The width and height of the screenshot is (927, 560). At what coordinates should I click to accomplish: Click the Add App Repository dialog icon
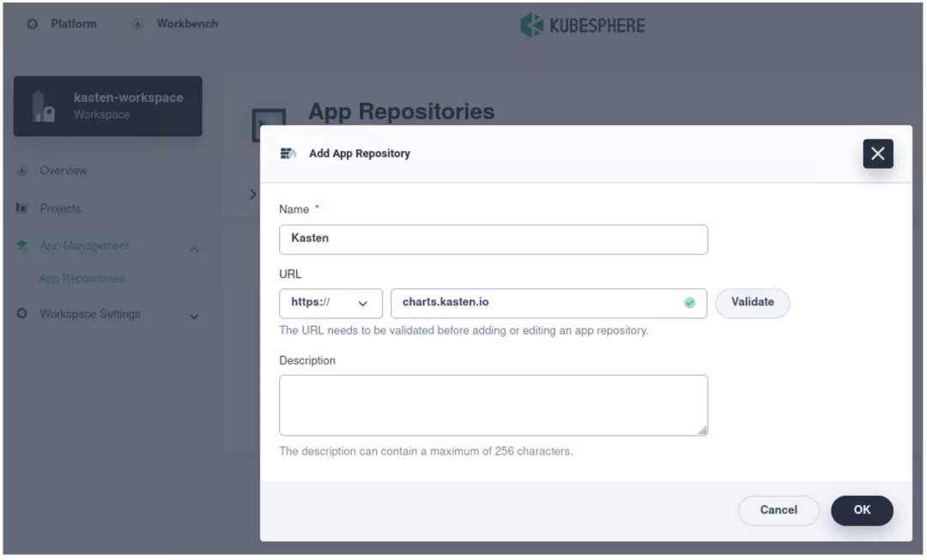tap(288, 153)
